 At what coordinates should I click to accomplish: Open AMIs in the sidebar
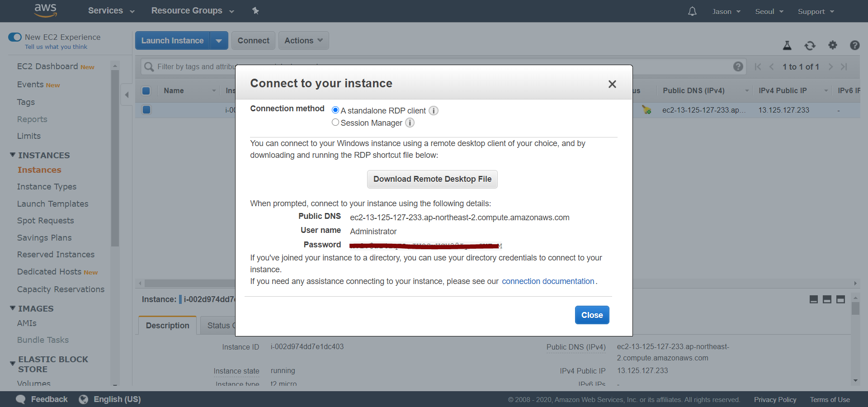click(27, 323)
